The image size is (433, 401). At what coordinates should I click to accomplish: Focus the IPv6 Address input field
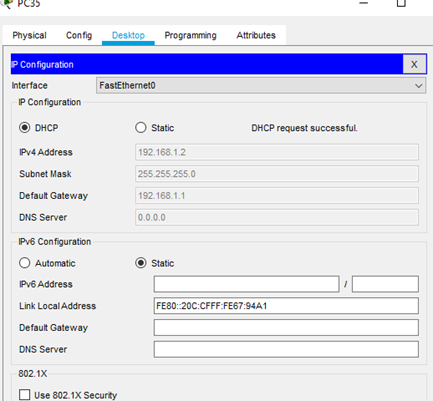247,284
